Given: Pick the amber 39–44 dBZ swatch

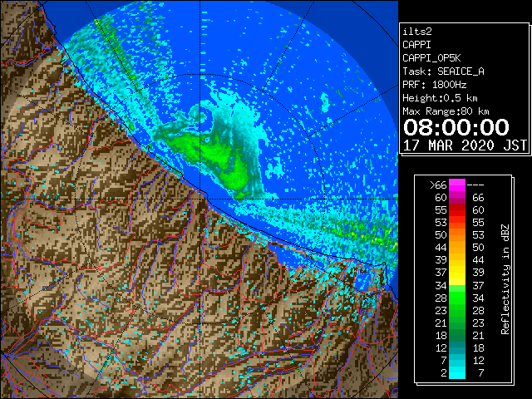Looking at the screenshot, I should pos(457,260).
